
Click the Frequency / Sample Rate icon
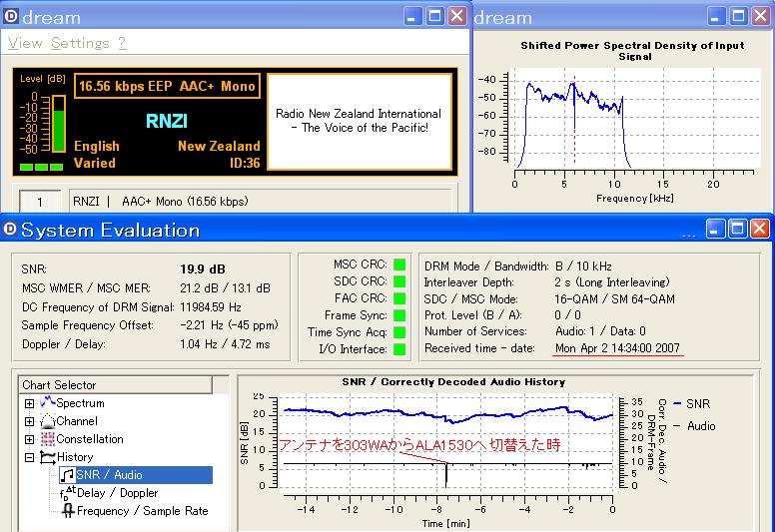click(x=68, y=511)
